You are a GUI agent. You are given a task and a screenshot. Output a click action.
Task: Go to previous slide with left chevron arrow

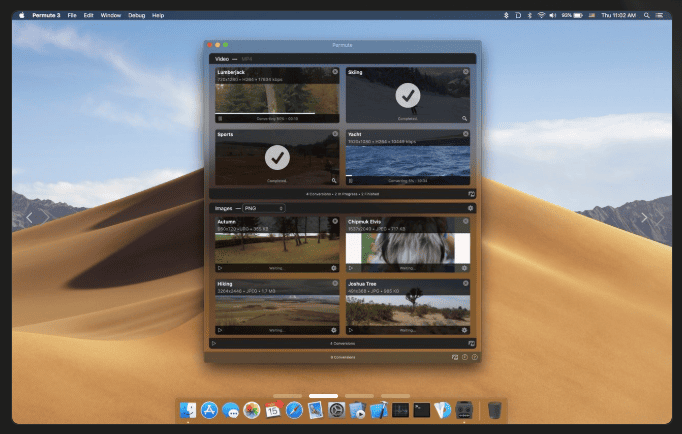coord(29,217)
